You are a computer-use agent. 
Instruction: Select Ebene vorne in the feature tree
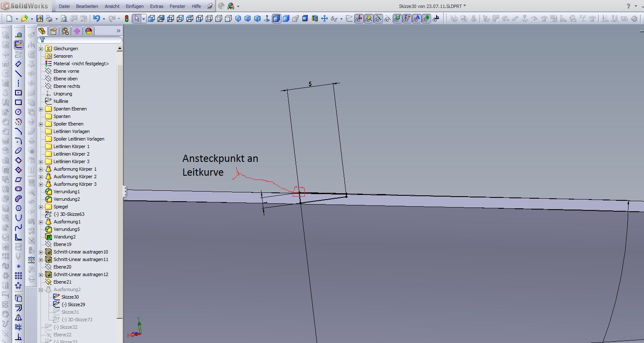click(66, 71)
